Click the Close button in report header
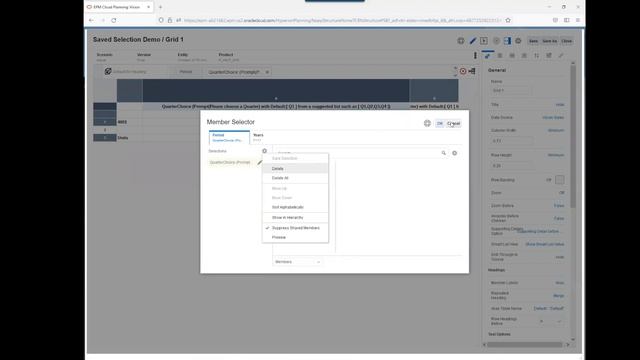 567,41
